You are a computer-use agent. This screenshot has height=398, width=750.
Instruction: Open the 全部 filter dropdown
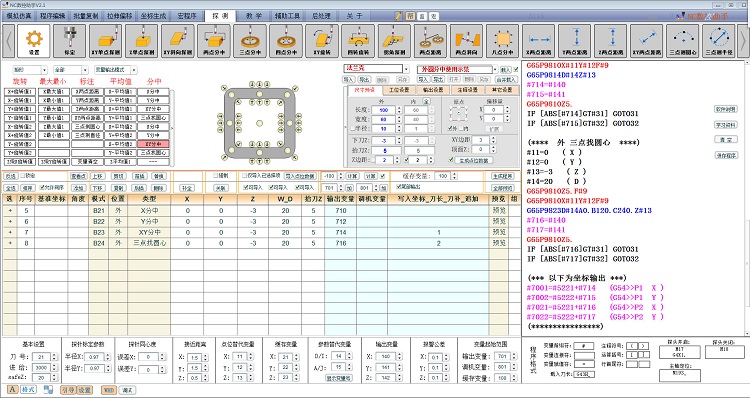tap(70, 70)
